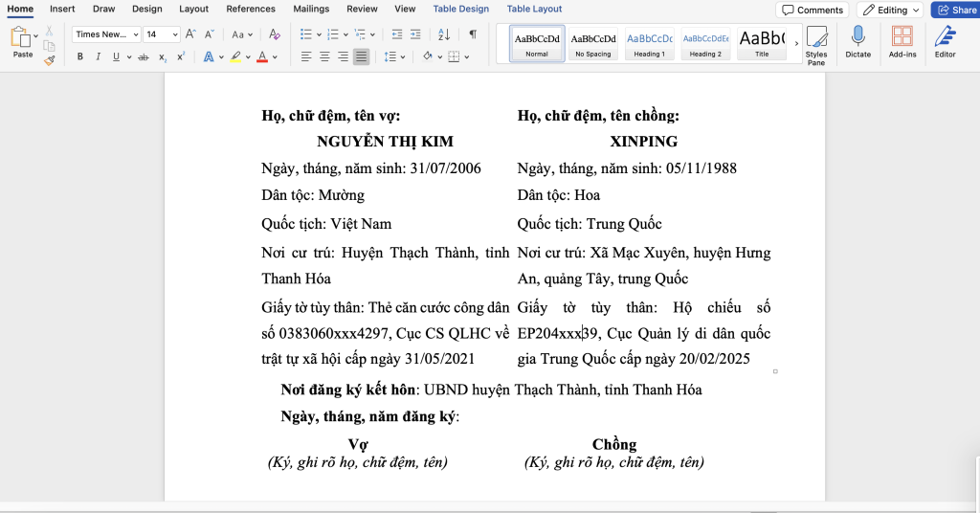This screenshot has height=513, width=980.
Task: Expand the Editing mode dropdown
Action: tap(890, 10)
